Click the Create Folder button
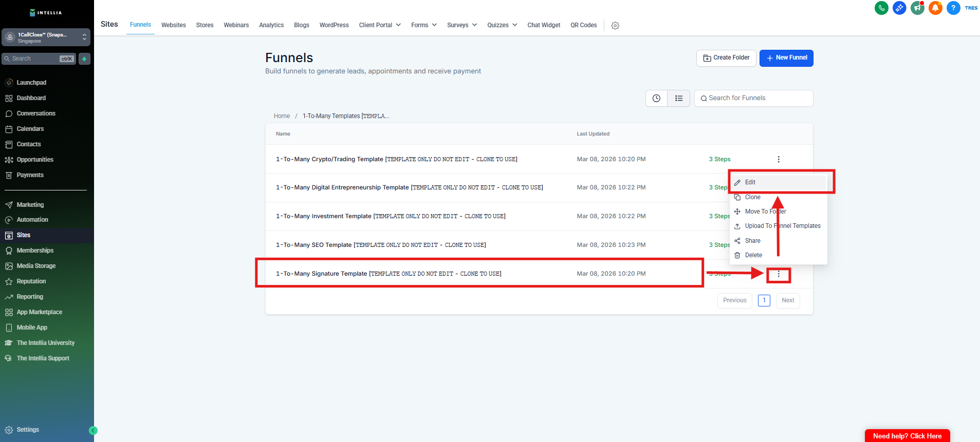The width and height of the screenshot is (980, 442). (x=726, y=58)
